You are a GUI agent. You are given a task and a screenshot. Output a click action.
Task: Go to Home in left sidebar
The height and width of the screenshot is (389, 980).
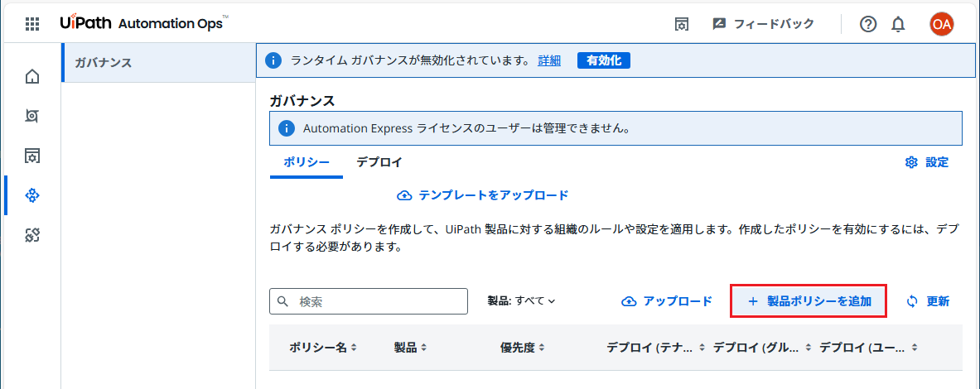(31, 77)
